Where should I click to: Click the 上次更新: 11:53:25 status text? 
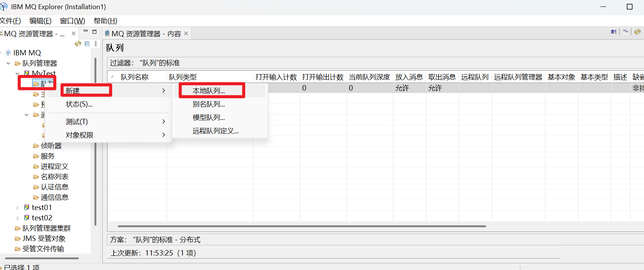(153, 253)
